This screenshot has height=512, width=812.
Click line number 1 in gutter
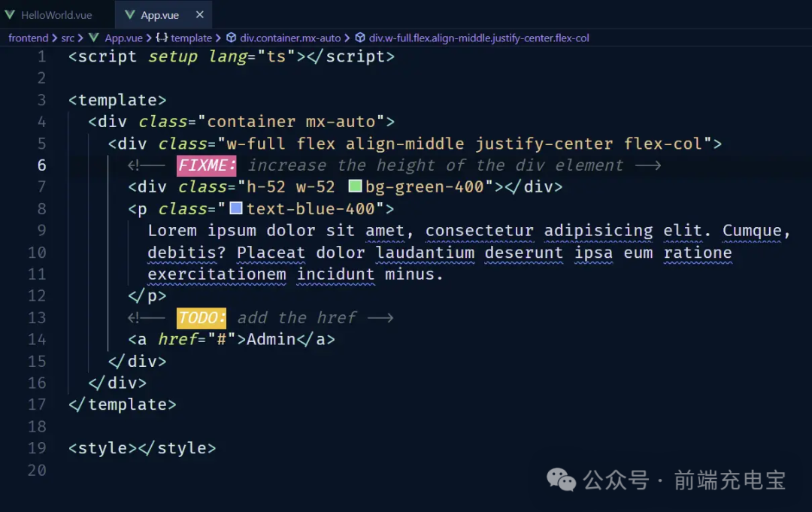click(41, 56)
